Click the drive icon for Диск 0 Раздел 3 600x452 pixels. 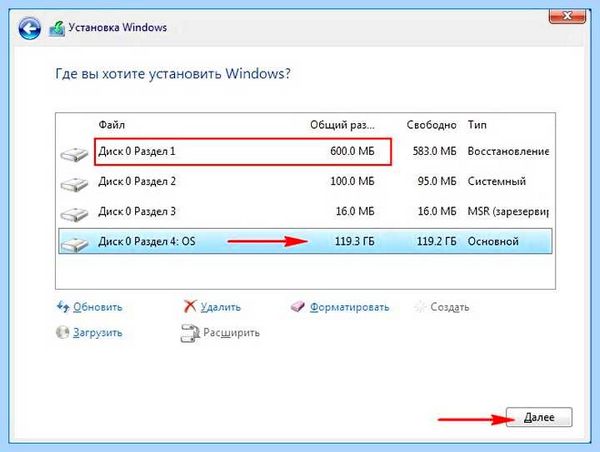74,214
